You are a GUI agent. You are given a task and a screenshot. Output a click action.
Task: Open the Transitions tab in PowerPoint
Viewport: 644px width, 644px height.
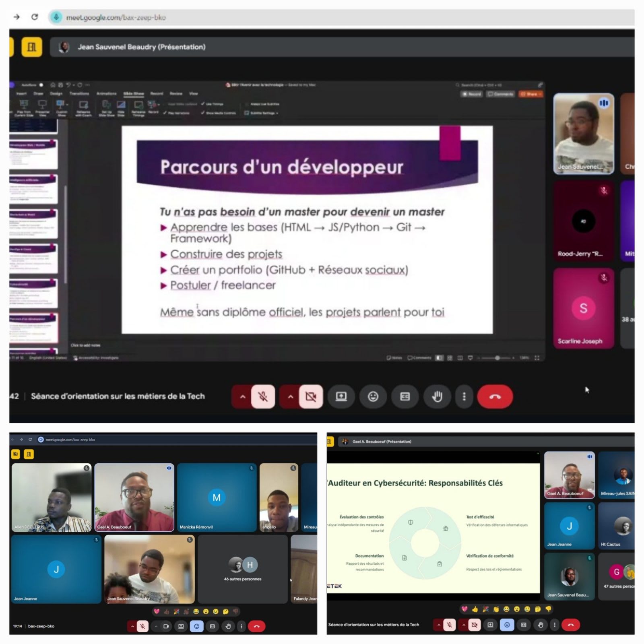pyautogui.click(x=79, y=93)
